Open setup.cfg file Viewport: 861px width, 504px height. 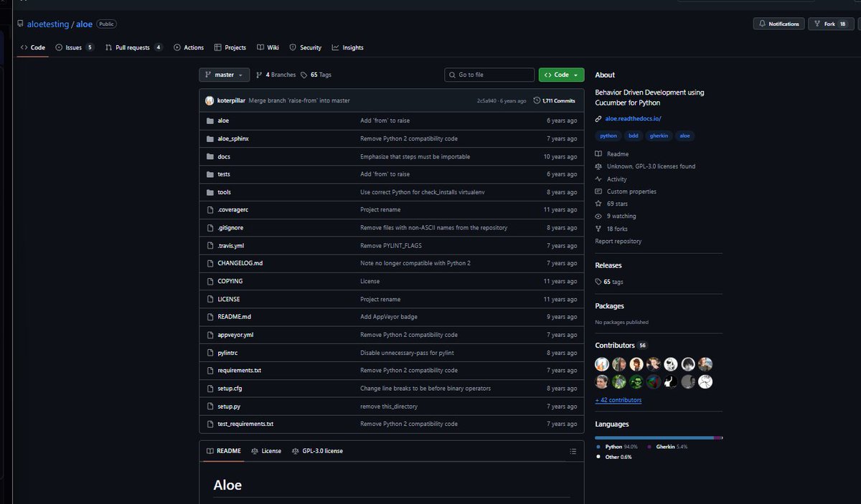click(x=230, y=388)
